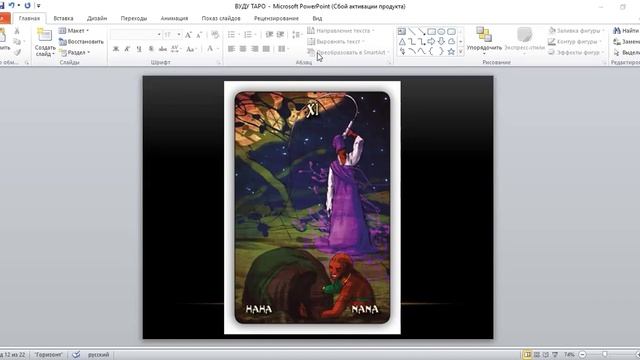The height and width of the screenshot is (360, 640).
Task: Open the Макет layout dropdown
Action: coord(73,31)
